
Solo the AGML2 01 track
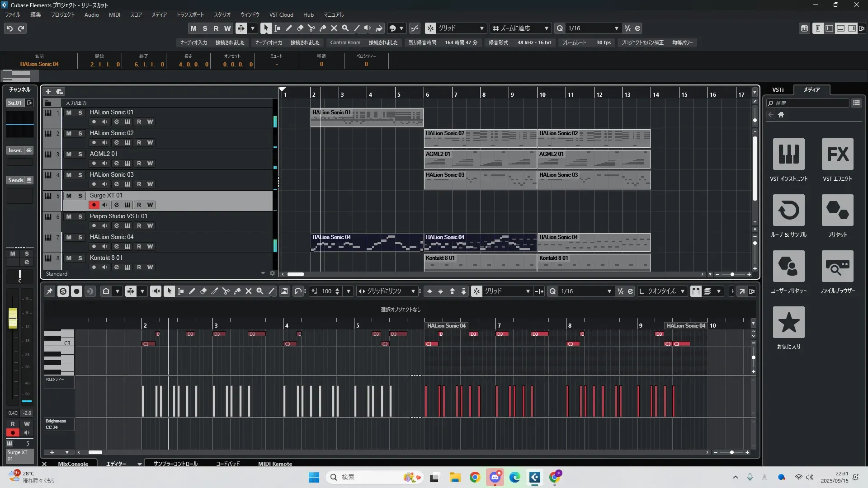(x=80, y=154)
